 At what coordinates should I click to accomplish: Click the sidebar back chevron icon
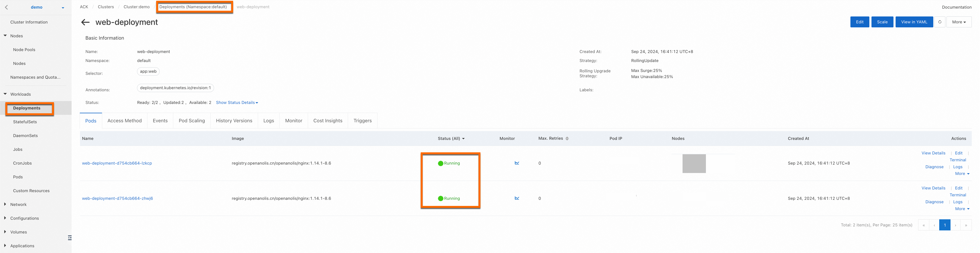coord(7,7)
